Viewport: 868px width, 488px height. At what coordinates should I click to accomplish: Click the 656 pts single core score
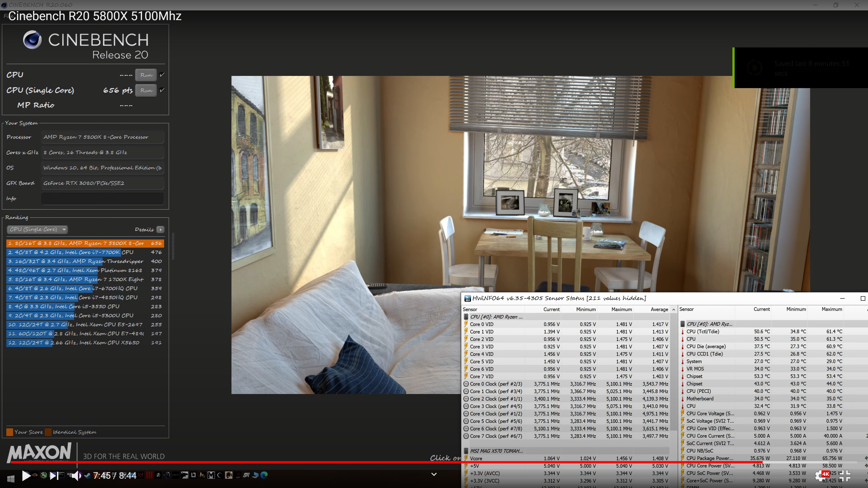(x=118, y=90)
